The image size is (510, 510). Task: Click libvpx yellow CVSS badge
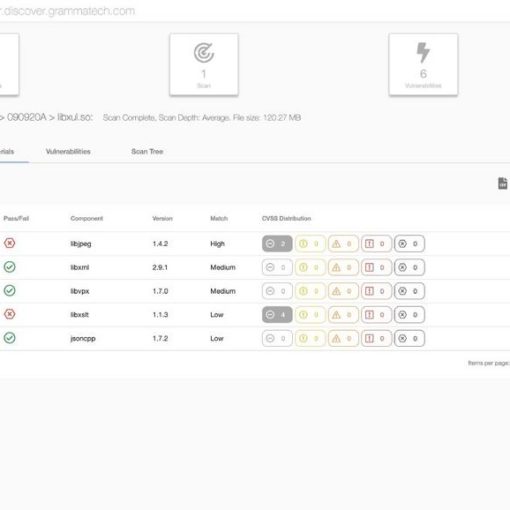click(310, 291)
